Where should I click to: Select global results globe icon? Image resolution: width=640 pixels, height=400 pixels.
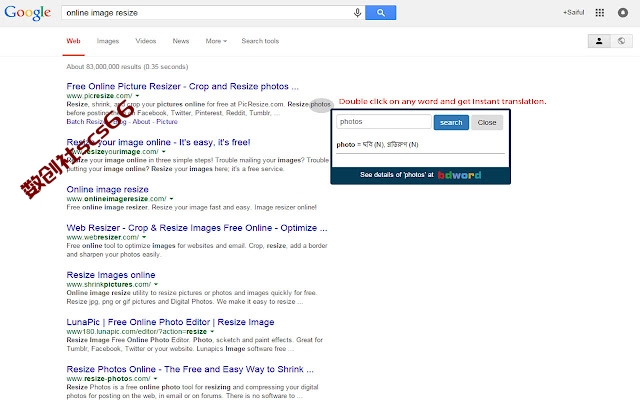click(622, 41)
